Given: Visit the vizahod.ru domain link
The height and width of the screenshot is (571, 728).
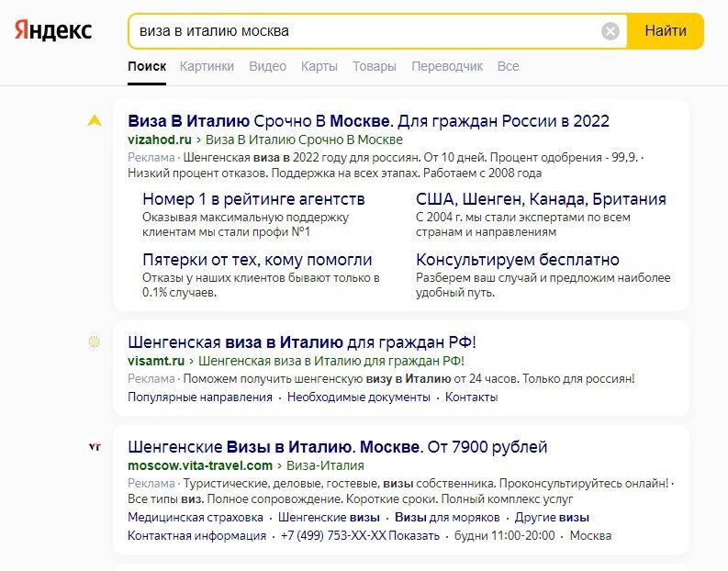Looking at the screenshot, I should (159, 140).
